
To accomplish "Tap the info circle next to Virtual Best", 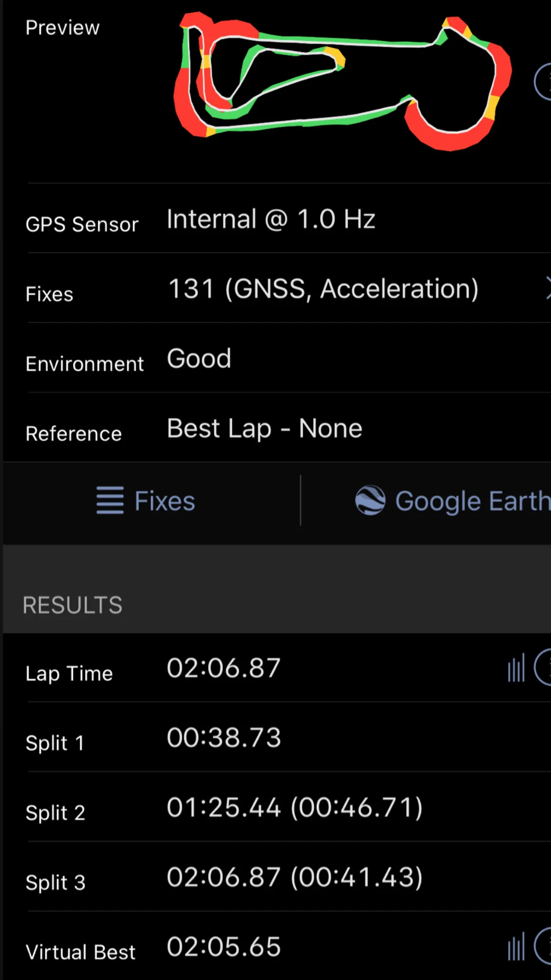I will (543, 946).
